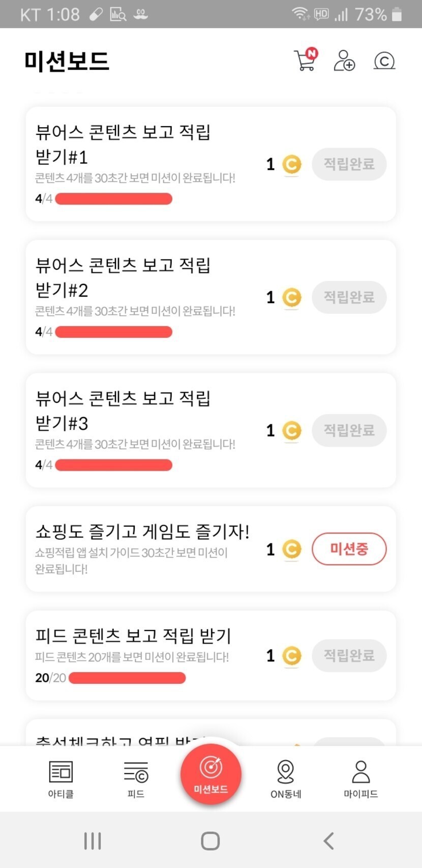Tap 적립완료 on 피드 콘텐츠 mission
422x868 pixels.
pyautogui.click(x=349, y=655)
